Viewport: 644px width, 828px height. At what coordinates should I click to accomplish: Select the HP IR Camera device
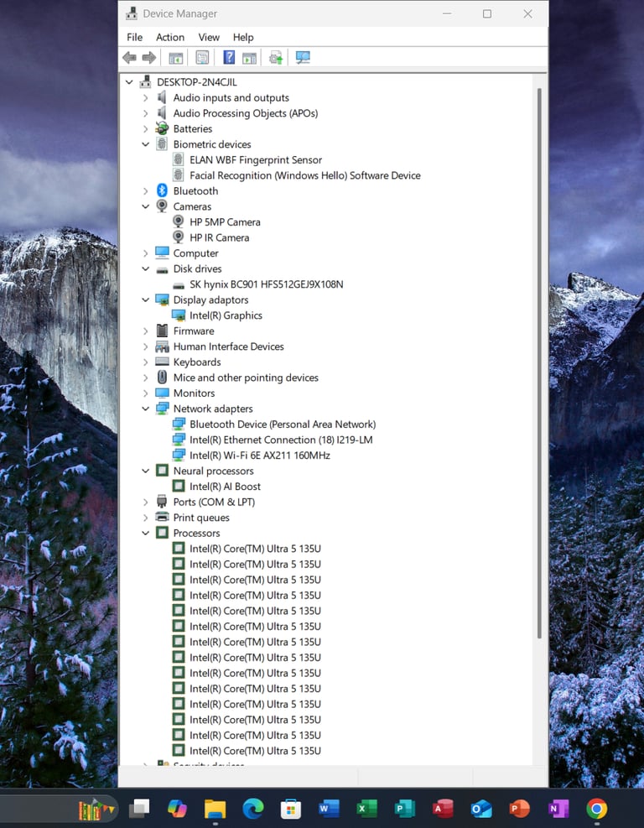click(x=219, y=237)
